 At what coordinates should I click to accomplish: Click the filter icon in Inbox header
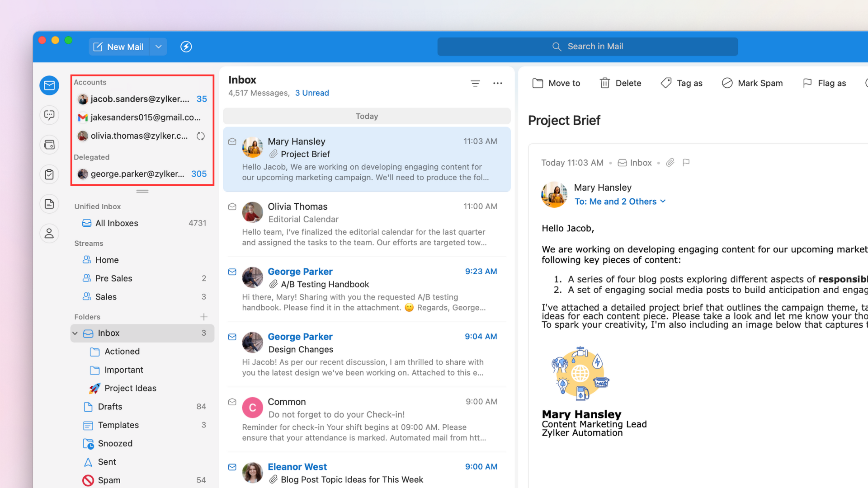475,83
